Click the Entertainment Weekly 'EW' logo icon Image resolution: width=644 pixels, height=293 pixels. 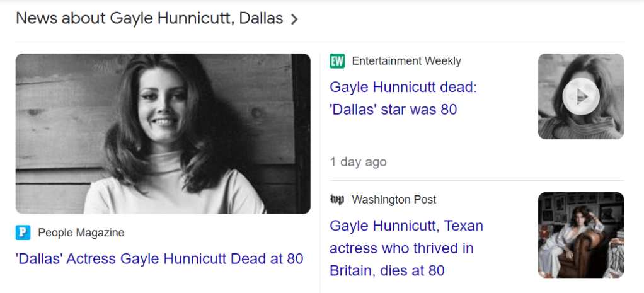pos(337,61)
